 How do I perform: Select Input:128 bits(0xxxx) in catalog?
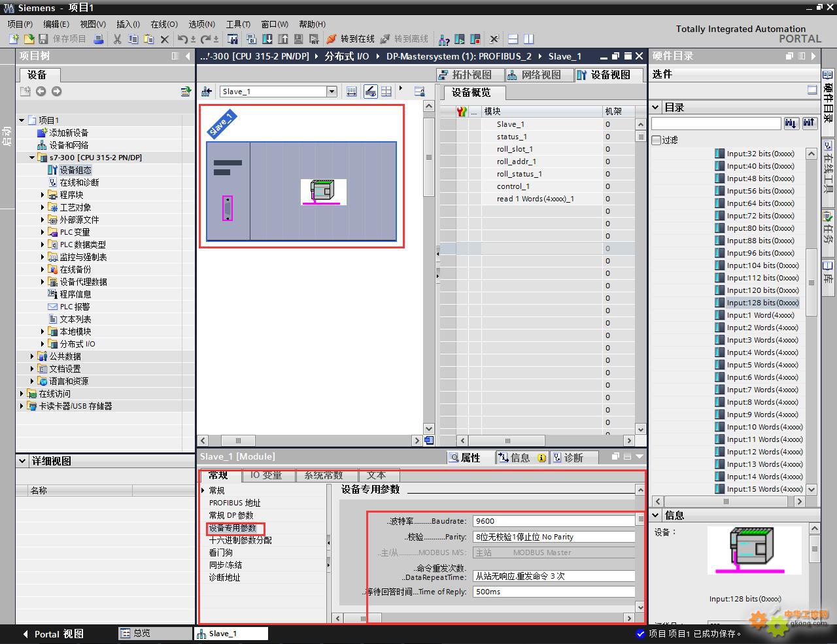(x=762, y=303)
